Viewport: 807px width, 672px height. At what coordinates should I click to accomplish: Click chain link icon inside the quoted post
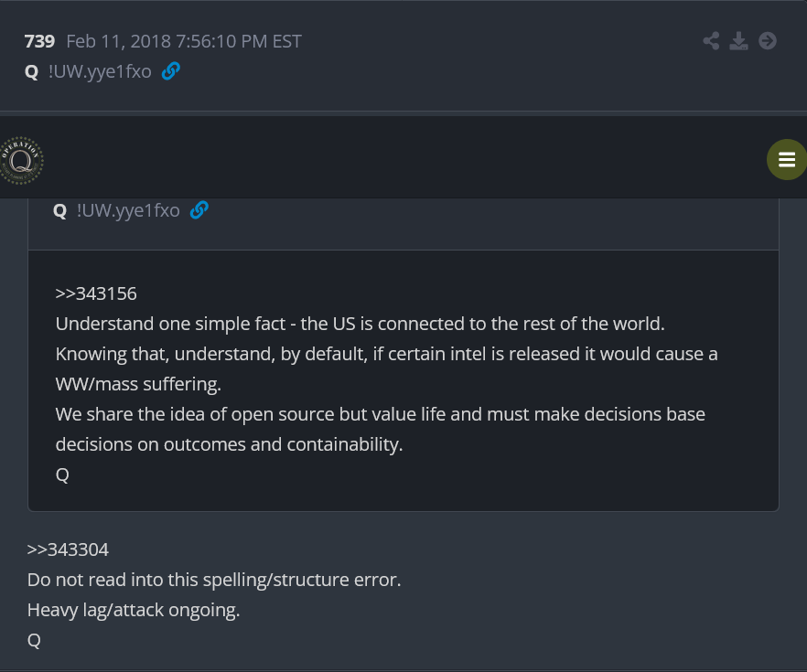pyautogui.click(x=199, y=209)
